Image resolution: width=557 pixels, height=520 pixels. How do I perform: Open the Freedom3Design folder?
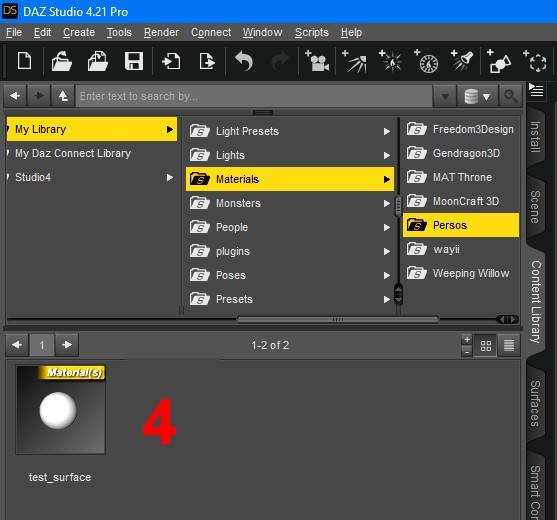coord(461,129)
